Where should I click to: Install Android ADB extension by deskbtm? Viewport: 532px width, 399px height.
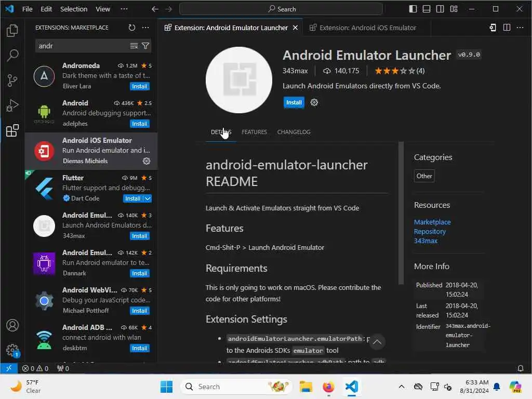pos(139,348)
